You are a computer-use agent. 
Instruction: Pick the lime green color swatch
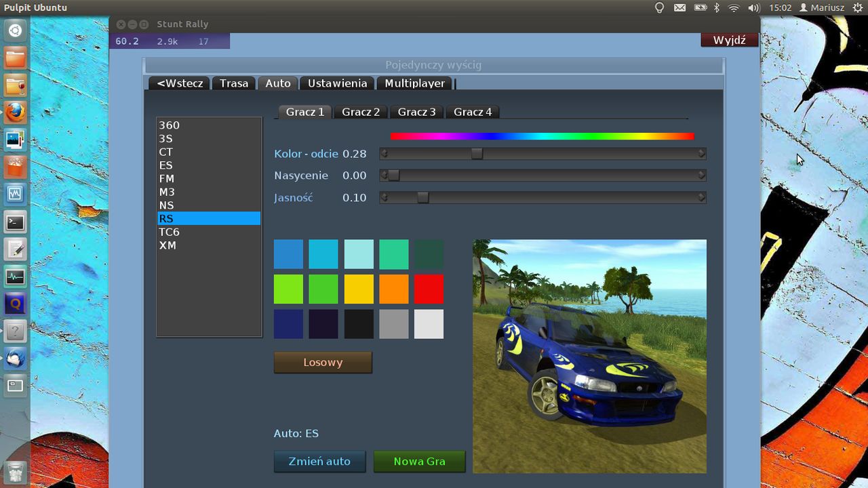[288, 289]
